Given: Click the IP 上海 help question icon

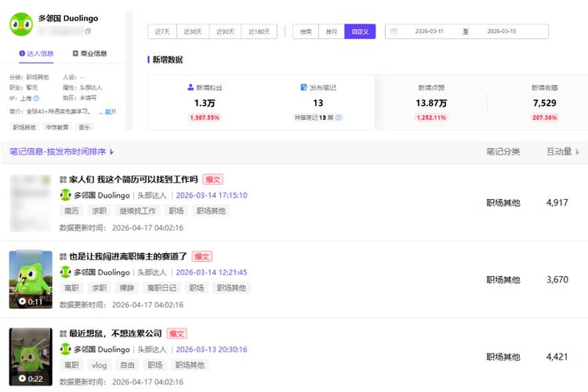Looking at the screenshot, I should [x=36, y=98].
